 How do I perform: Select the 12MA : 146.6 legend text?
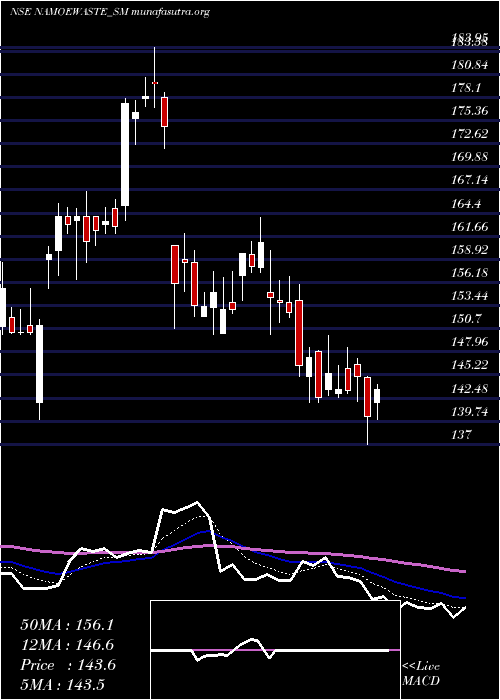[x=67, y=645]
